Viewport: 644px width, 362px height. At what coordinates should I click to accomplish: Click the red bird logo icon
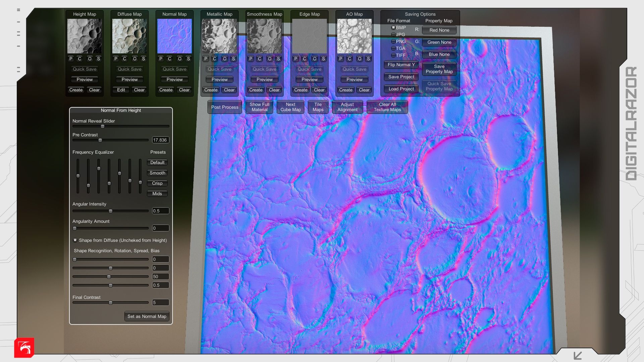pos(24,348)
